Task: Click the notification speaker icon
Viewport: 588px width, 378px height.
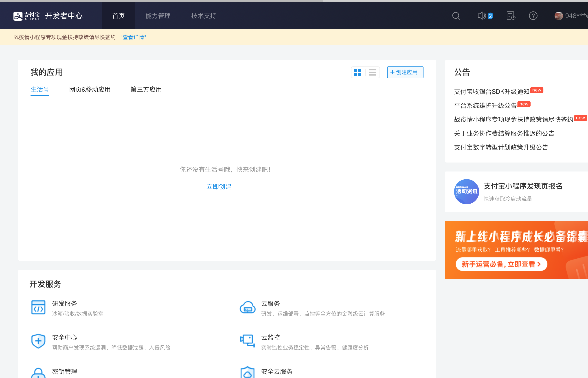Action: tap(482, 16)
